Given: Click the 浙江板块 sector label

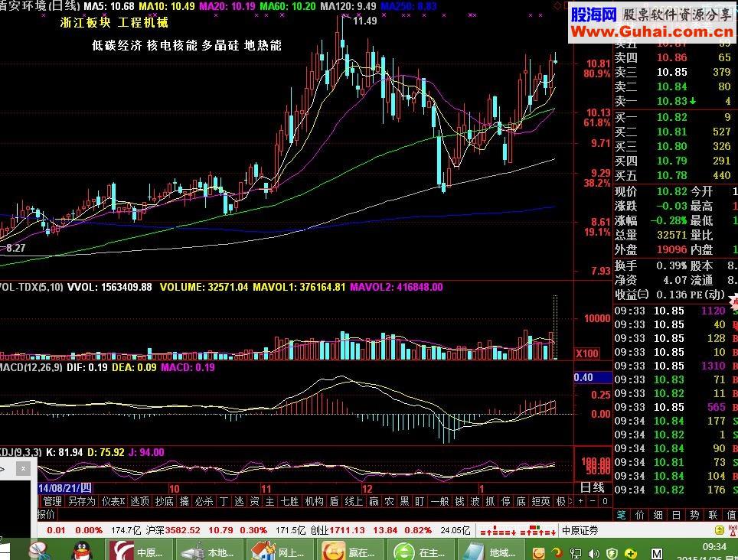Looking at the screenshot, I should (85, 23).
